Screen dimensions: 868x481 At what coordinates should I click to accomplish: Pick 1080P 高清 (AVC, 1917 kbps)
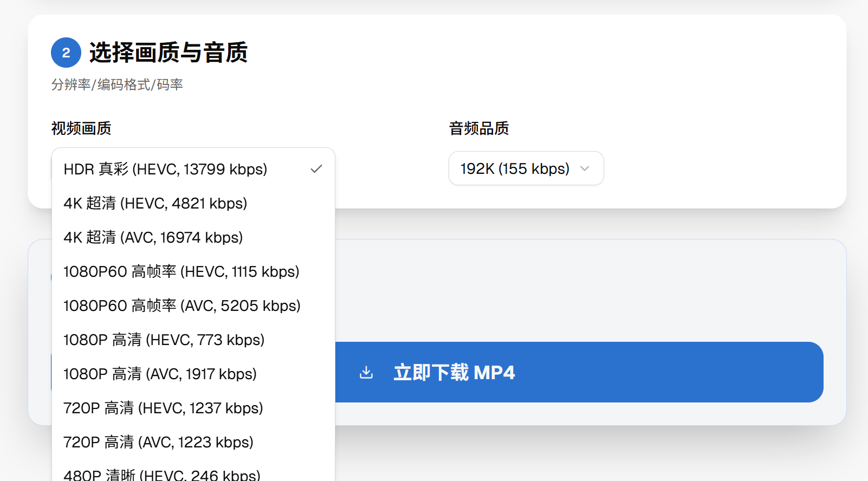click(160, 374)
